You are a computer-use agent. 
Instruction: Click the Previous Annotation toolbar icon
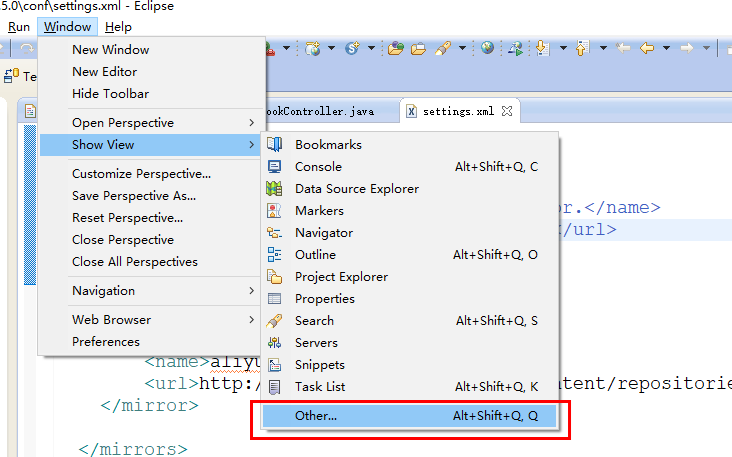(x=582, y=48)
